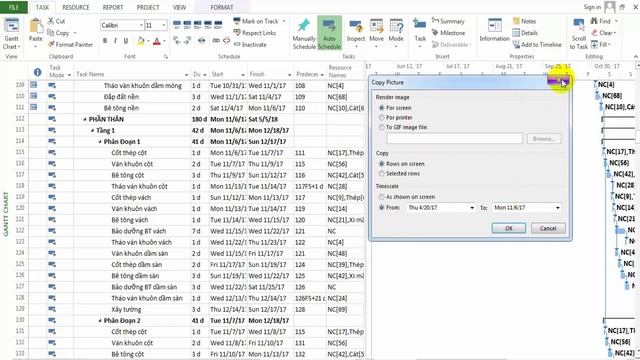
Task: Collapse the Tầng 1 summary task
Action: [92, 131]
